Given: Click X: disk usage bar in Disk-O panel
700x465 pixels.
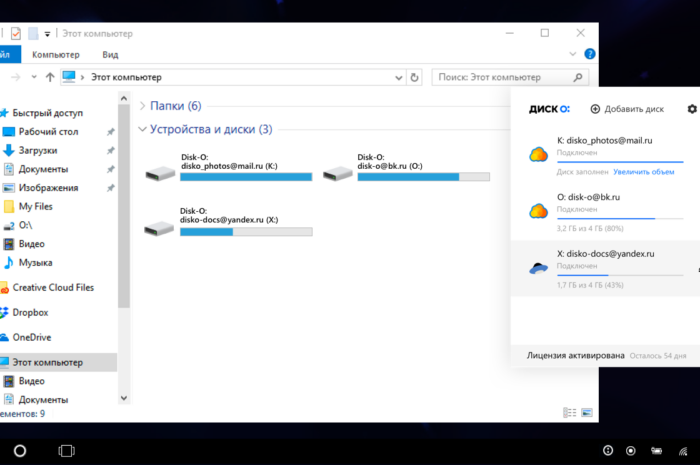Looking at the screenshot, I should point(620,275).
